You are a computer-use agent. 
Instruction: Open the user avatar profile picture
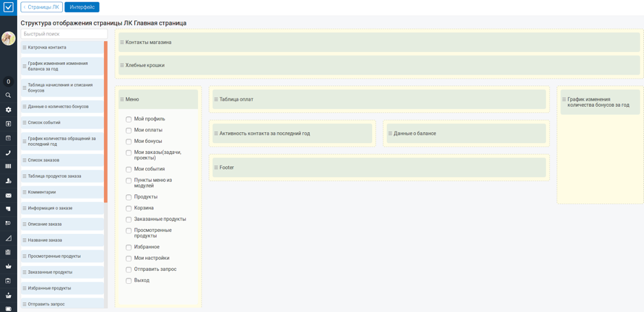coord(8,38)
